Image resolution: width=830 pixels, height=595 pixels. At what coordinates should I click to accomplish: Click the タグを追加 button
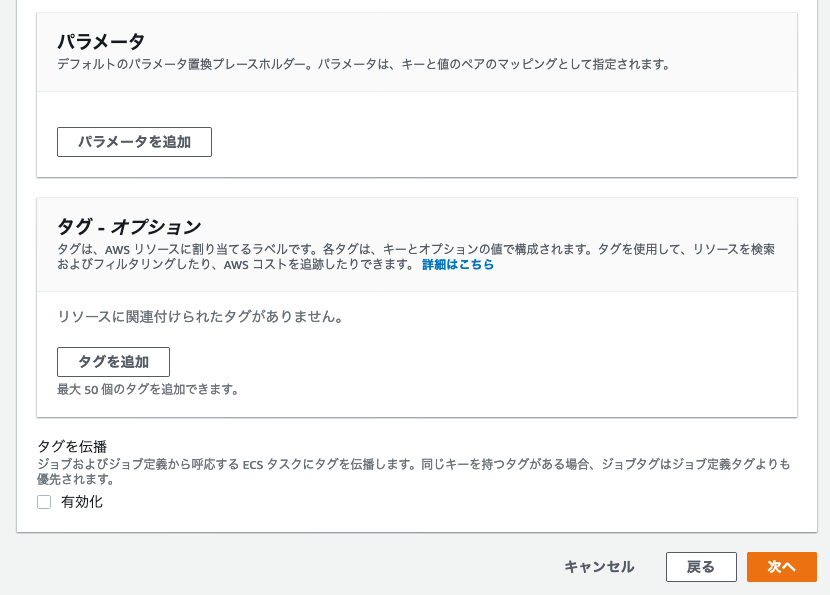(x=113, y=362)
